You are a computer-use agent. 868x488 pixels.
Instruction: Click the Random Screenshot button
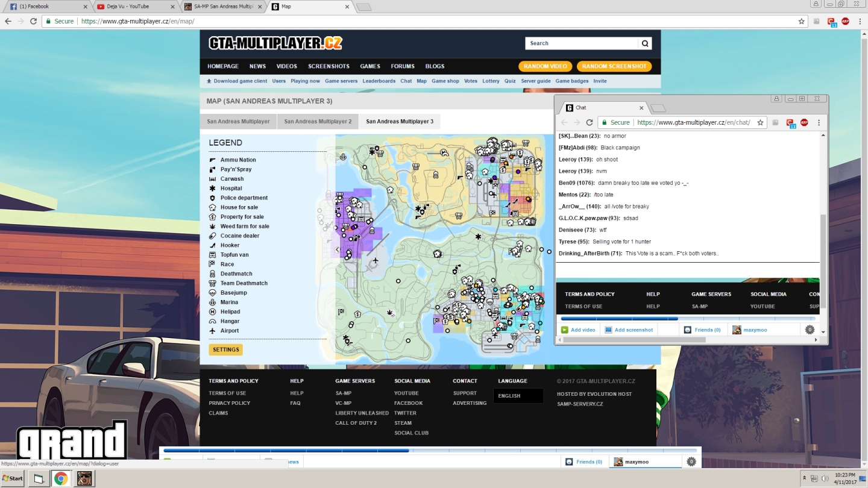pos(614,66)
